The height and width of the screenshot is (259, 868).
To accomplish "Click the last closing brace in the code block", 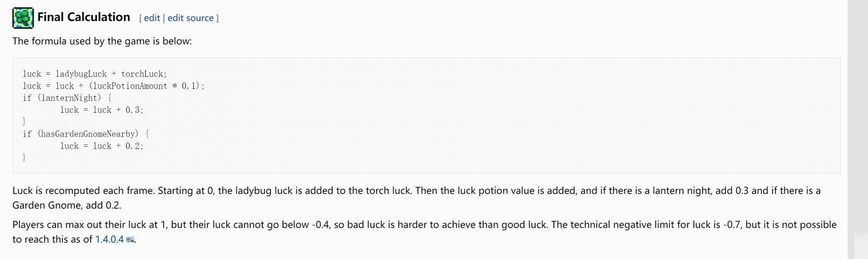I will coord(24,157).
